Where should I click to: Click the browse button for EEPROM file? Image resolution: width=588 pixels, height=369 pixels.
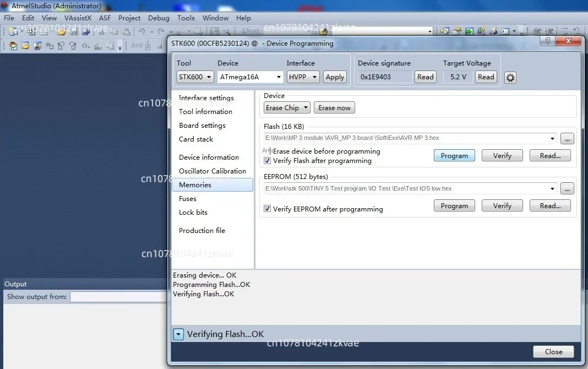567,189
